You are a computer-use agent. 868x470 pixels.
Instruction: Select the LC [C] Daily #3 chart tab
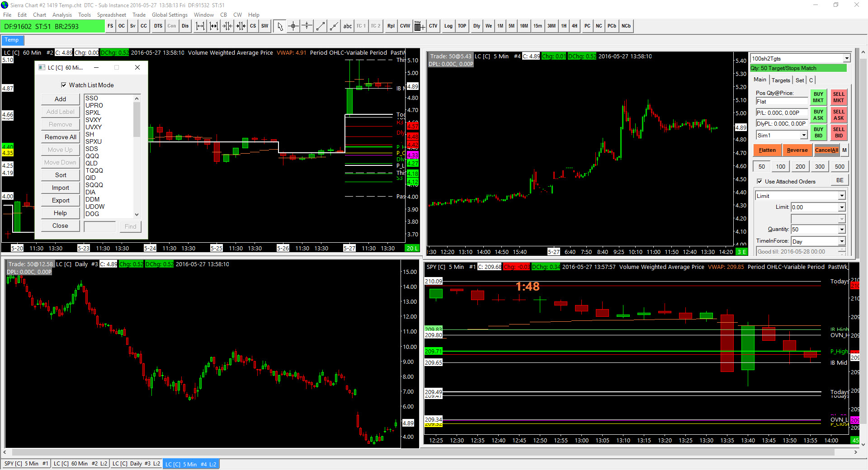pos(136,464)
